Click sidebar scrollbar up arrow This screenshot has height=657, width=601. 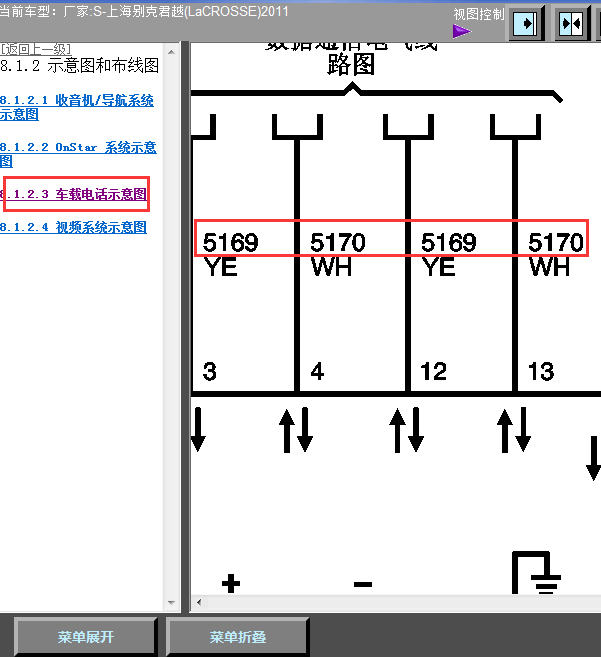(171, 52)
